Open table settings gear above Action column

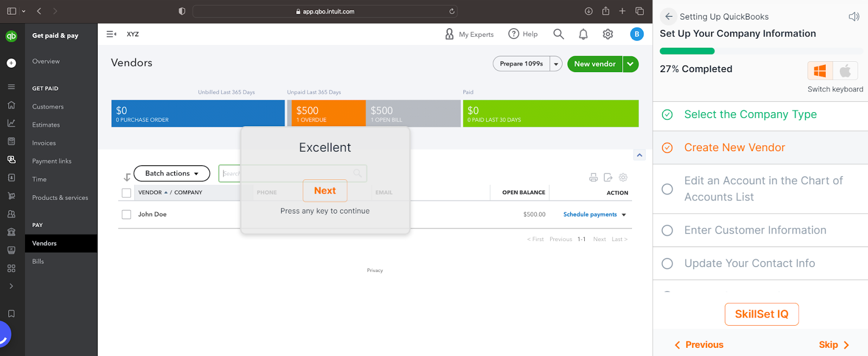click(x=623, y=177)
